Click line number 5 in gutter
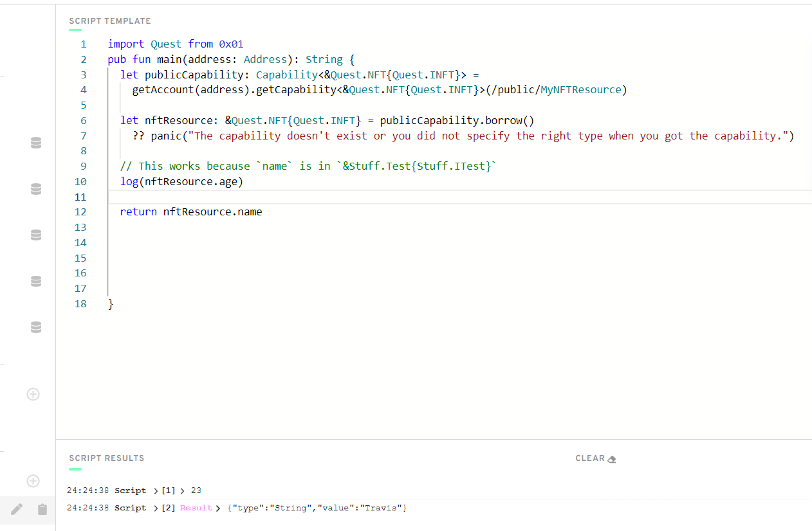This screenshot has width=812, height=531. tap(83, 105)
